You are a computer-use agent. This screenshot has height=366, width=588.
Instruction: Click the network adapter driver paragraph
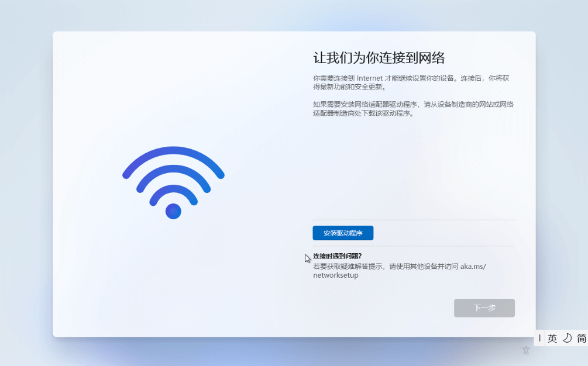pyautogui.click(x=413, y=109)
